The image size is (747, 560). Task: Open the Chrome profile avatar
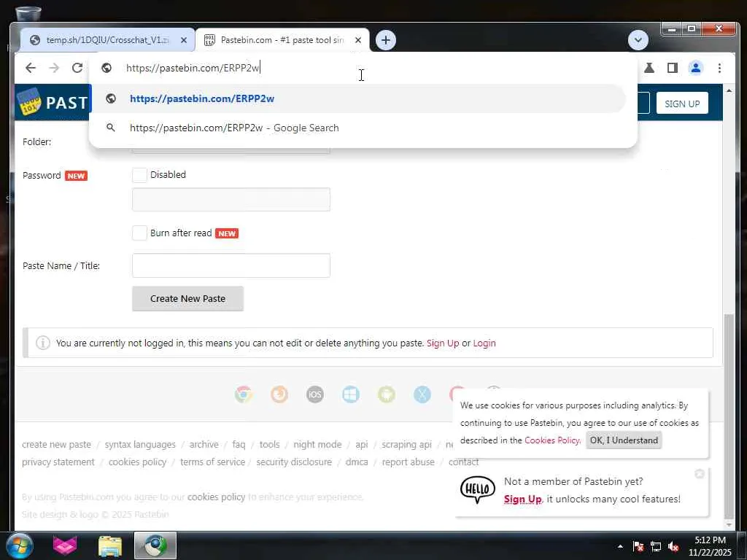695,68
